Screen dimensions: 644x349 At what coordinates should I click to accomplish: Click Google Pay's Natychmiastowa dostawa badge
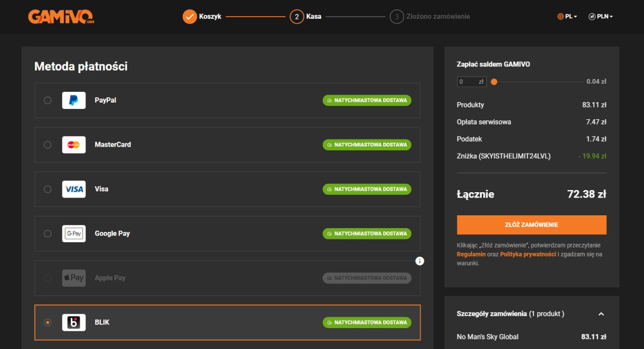(367, 234)
